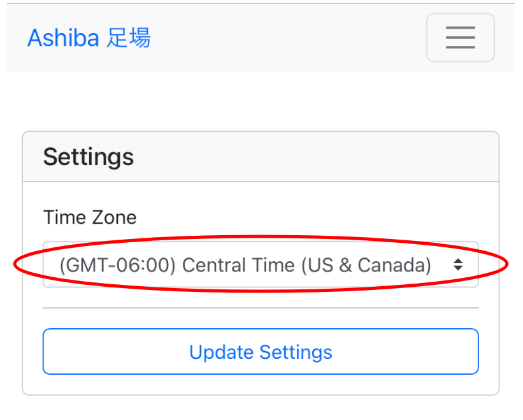Click the top bar of the hamburger icon
523x420 pixels.
460,28
